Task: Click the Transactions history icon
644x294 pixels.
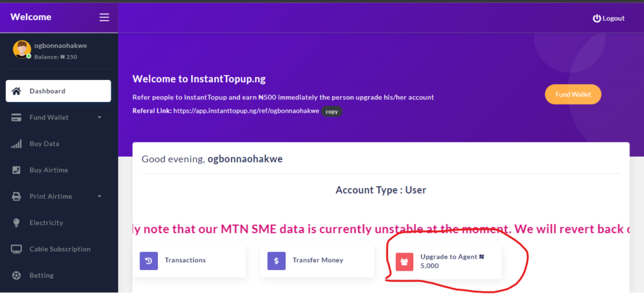Action: tap(148, 261)
